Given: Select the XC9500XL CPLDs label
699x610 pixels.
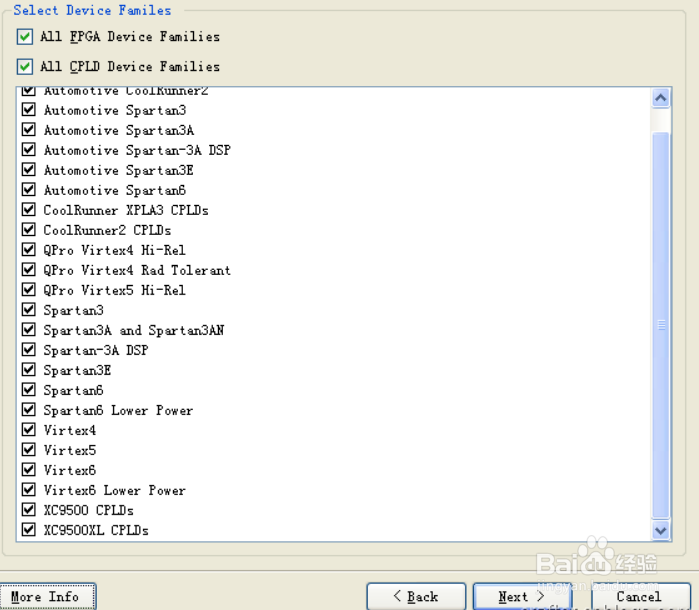Looking at the screenshot, I should 96,530.
